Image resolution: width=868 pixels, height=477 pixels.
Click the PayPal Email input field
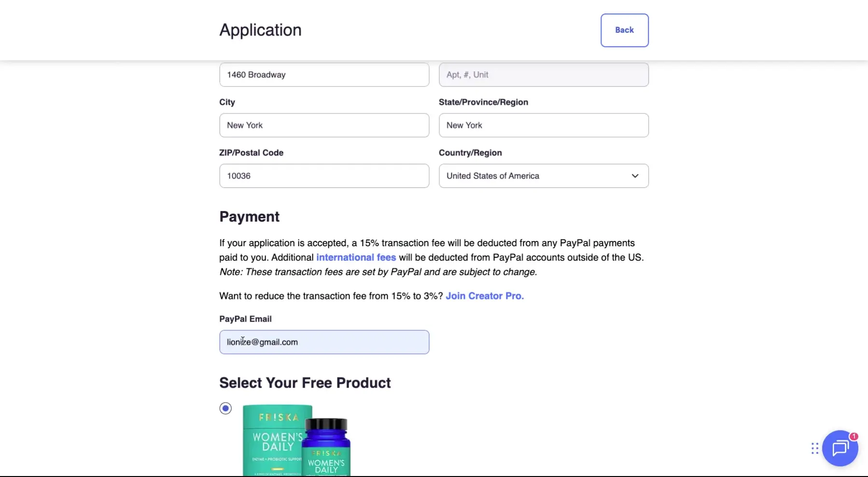(x=324, y=342)
